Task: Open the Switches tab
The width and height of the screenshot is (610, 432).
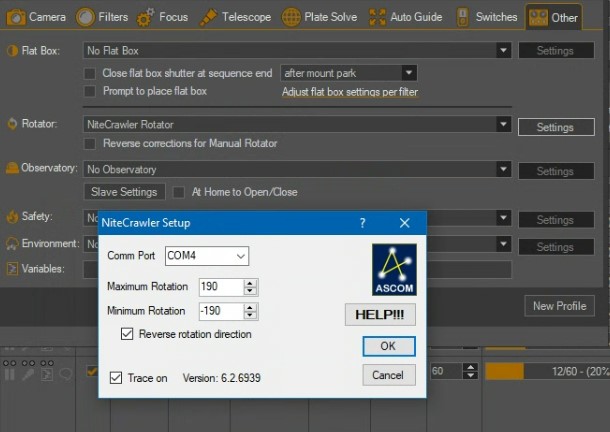Action: [487, 17]
